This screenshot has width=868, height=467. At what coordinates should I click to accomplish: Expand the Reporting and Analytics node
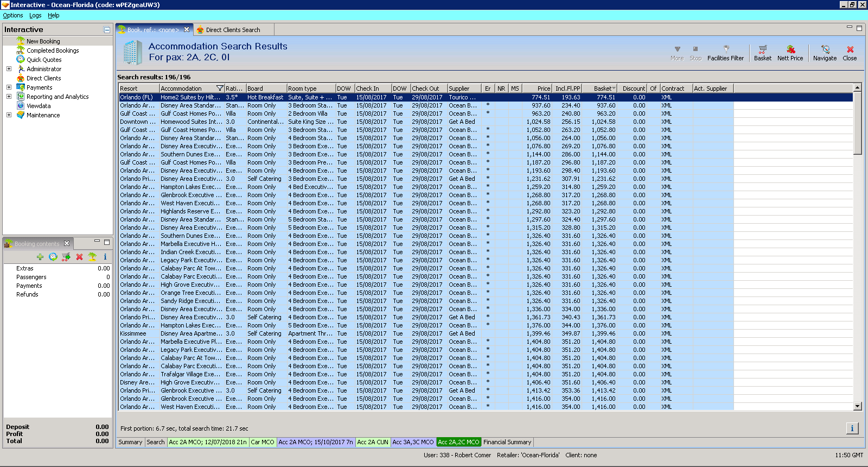click(x=9, y=97)
